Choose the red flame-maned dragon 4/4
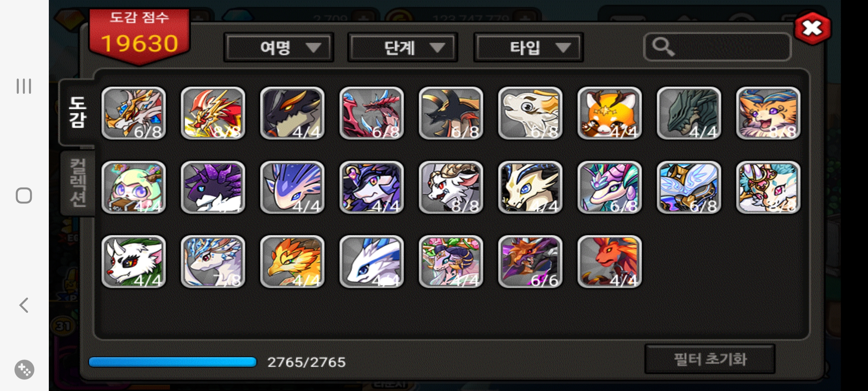 point(609,262)
